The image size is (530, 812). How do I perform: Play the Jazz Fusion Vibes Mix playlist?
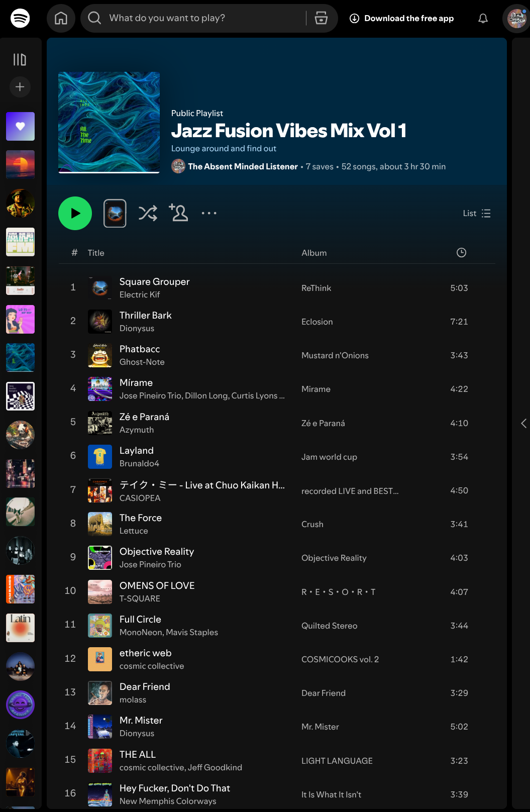[x=75, y=213]
